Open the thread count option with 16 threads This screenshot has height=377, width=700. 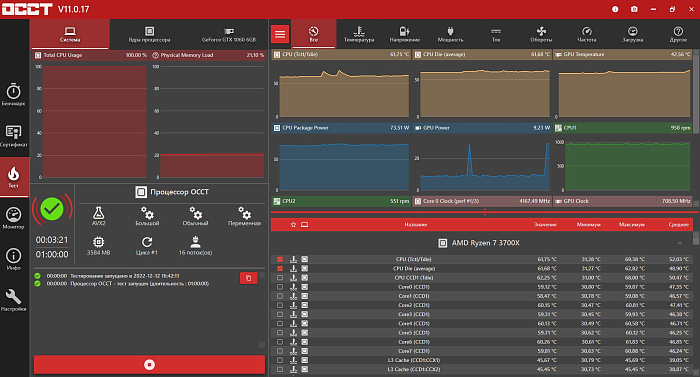click(x=195, y=246)
